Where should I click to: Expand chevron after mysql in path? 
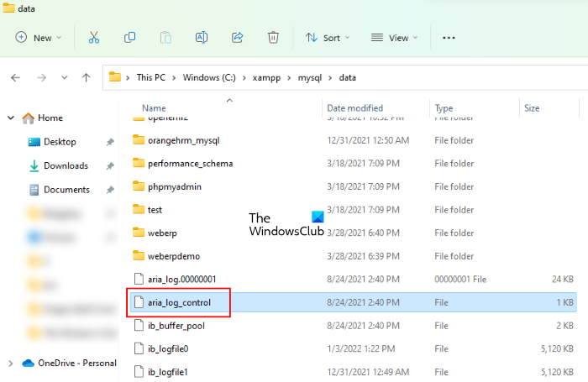pos(330,78)
